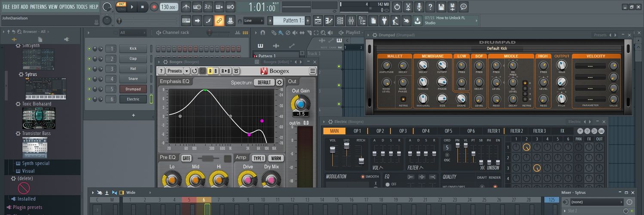Toggle typing keyboard to piano icon

186,20
